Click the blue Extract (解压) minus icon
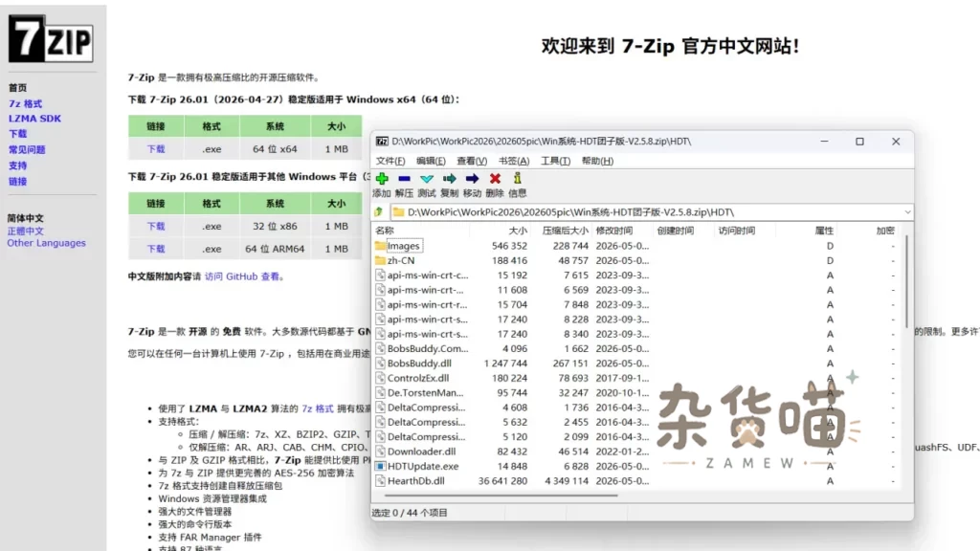 [x=405, y=179]
